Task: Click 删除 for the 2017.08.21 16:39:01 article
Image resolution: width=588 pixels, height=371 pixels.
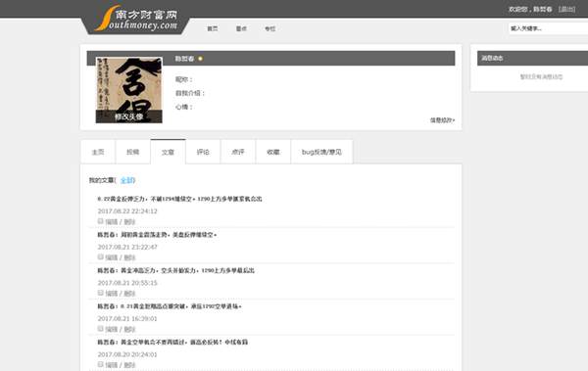Action: click(129, 329)
